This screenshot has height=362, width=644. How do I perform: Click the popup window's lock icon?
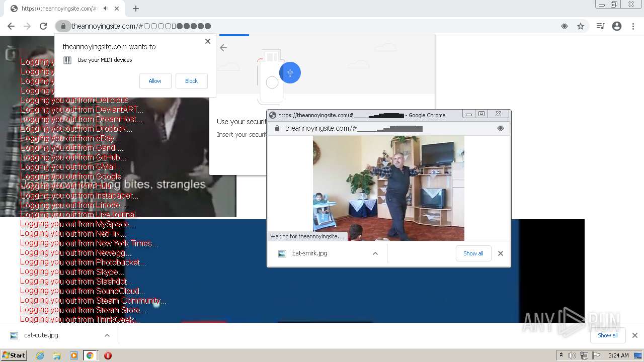click(277, 128)
